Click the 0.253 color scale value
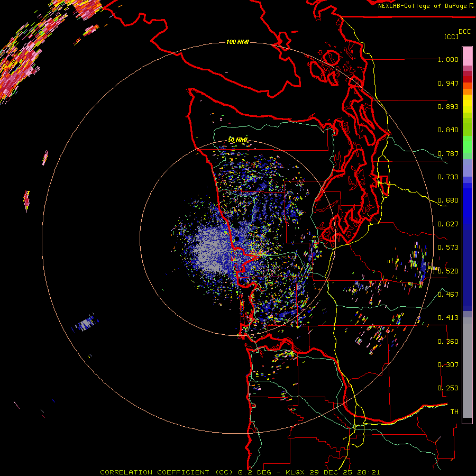This screenshot has height=476, width=476. coord(448,388)
